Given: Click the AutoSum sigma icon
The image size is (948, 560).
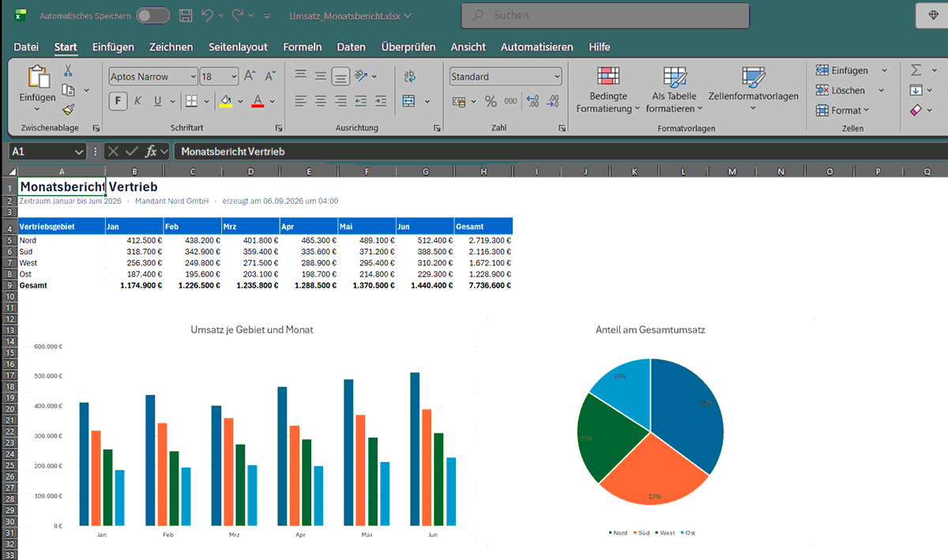Looking at the screenshot, I should point(916,70).
